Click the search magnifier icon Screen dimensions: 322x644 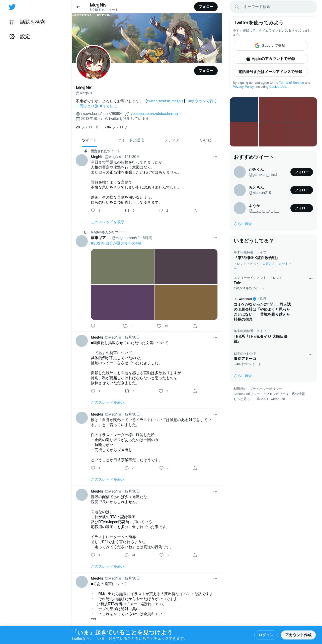236,7
